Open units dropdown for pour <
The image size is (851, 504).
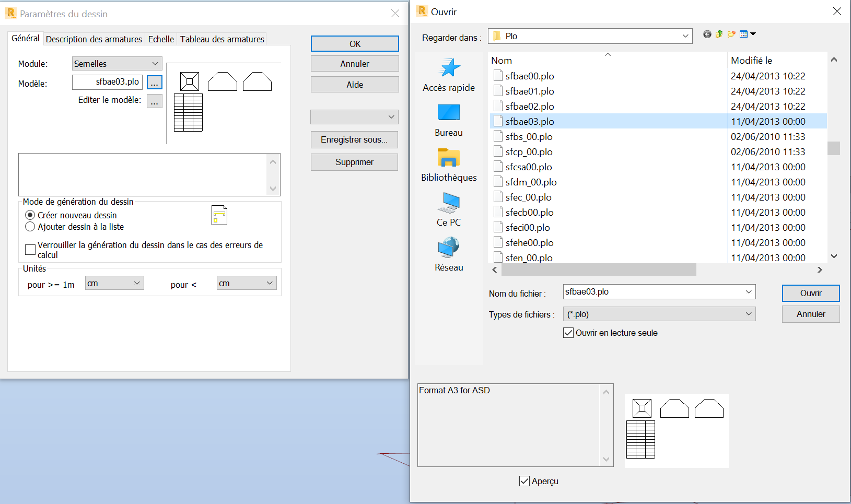coord(247,283)
